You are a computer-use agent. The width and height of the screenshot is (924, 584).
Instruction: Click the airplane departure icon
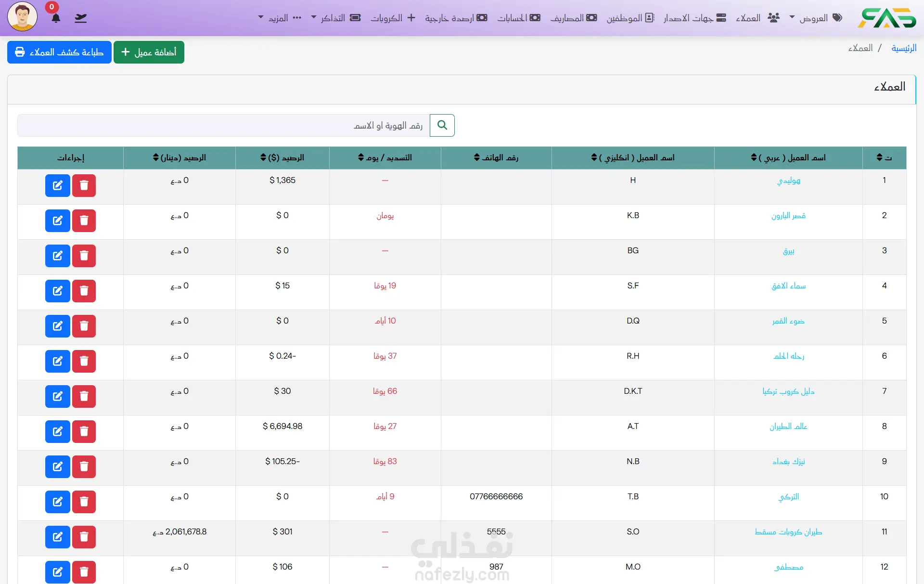(x=80, y=18)
